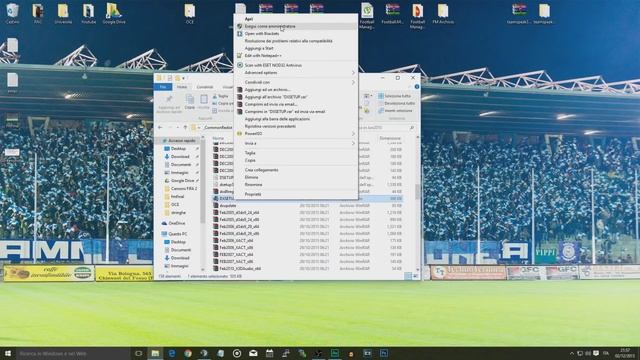Select 'Rinomina' in the context menu
This screenshot has width=640, height=360.
click(253, 184)
